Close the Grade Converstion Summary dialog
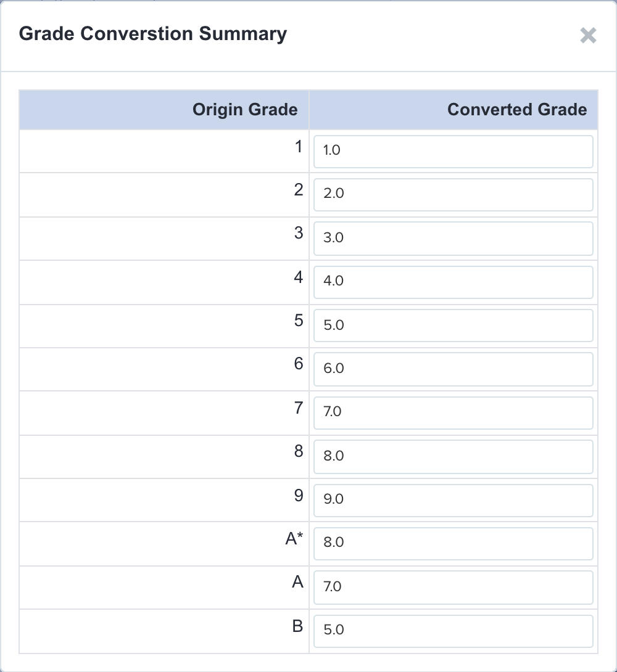The height and width of the screenshot is (672, 617). point(588,35)
